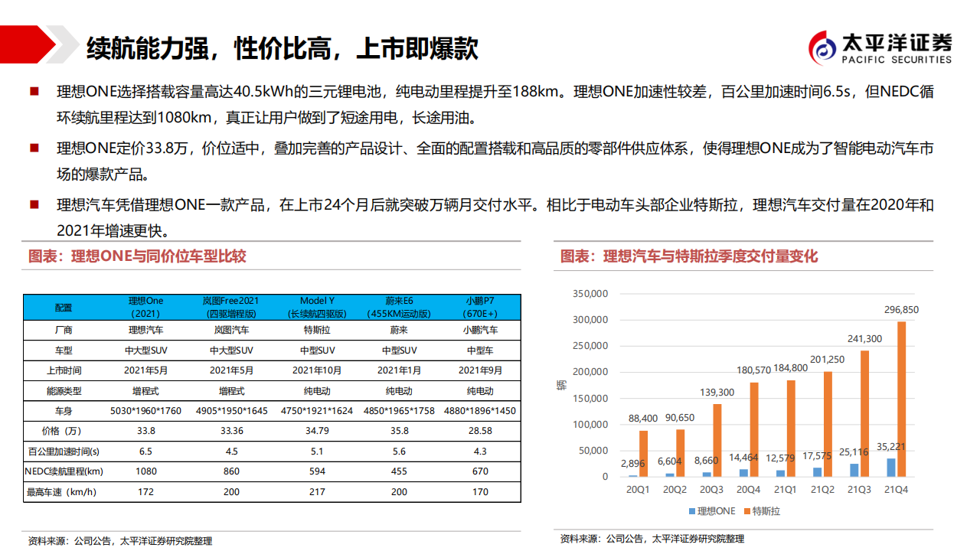Click the first red bullet square

pyautogui.click(x=34, y=92)
